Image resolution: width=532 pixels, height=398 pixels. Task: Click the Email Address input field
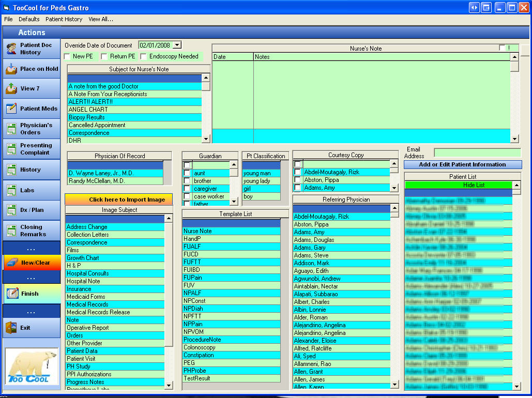click(x=477, y=152)
